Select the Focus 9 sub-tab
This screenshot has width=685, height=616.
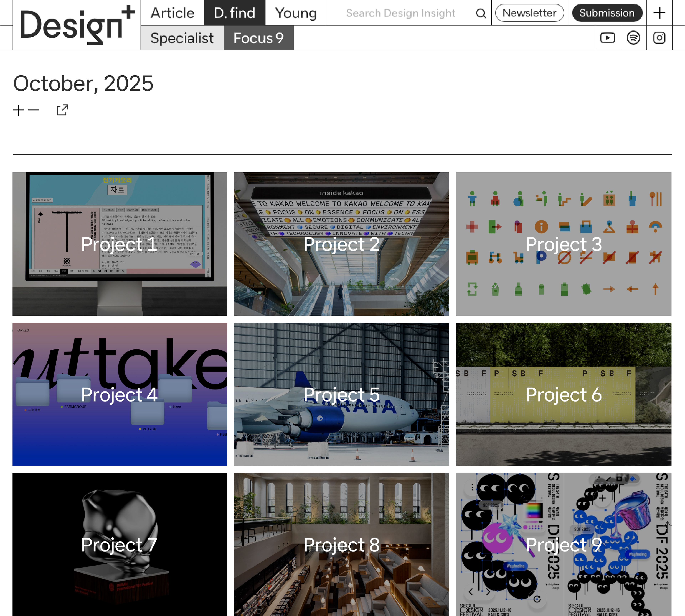[x=258, y=38]
